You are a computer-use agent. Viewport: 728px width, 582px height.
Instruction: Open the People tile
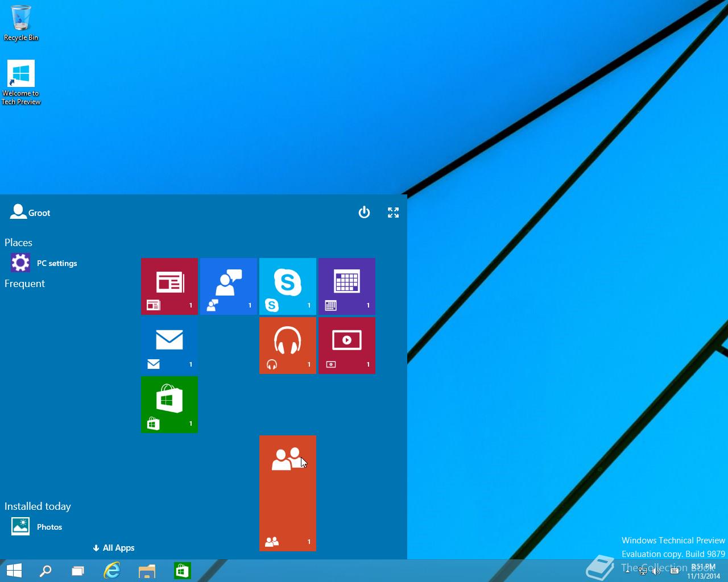[x=288, y=493]
